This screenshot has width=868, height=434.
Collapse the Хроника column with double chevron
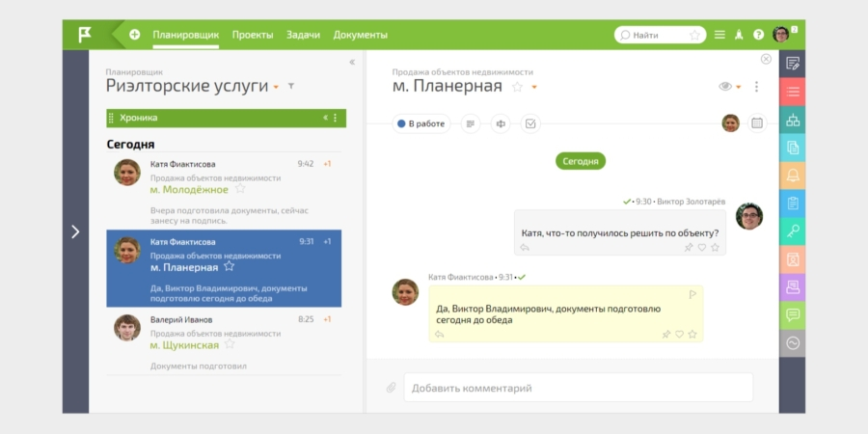pos(326,118)
